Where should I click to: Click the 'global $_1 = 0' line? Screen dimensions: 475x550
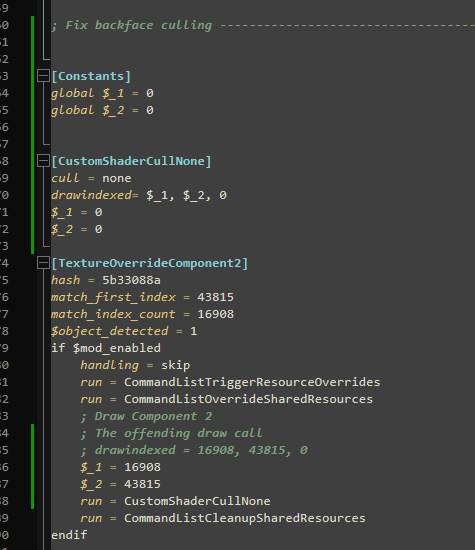point(102,93)
